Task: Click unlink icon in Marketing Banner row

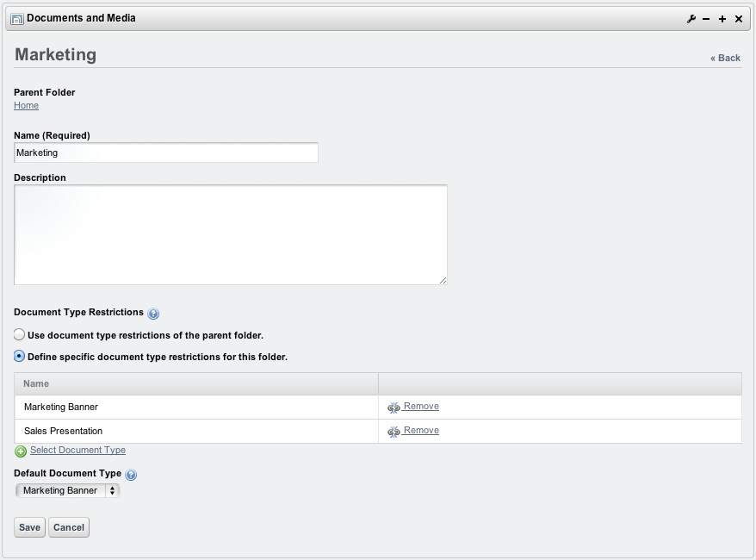Action: (393, 408)
